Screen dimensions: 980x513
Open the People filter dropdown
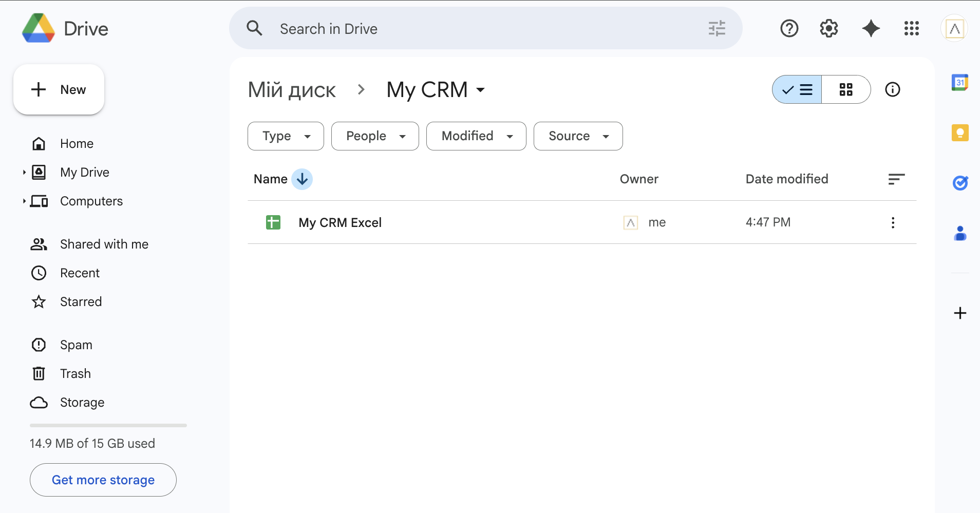(375, 136)
